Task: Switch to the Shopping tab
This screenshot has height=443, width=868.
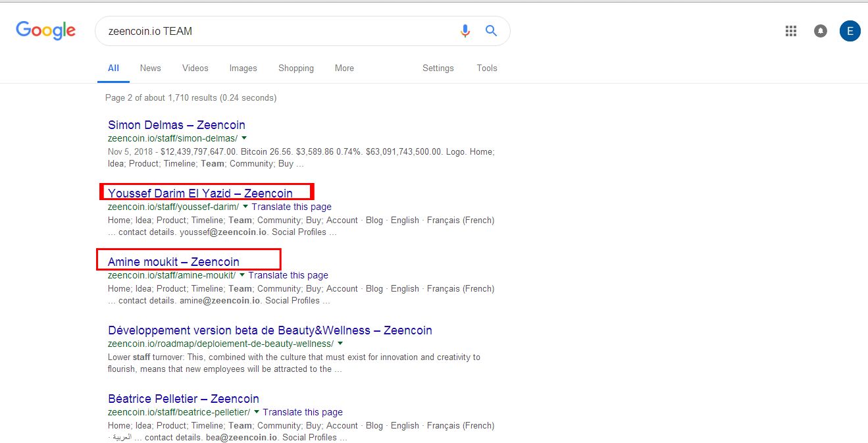Action: point(296,68)
